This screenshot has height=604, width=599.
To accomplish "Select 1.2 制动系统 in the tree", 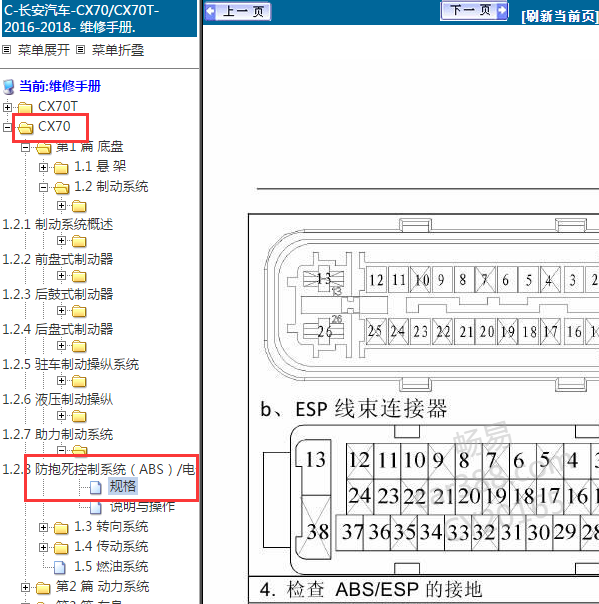I will [x=111, y=186].
